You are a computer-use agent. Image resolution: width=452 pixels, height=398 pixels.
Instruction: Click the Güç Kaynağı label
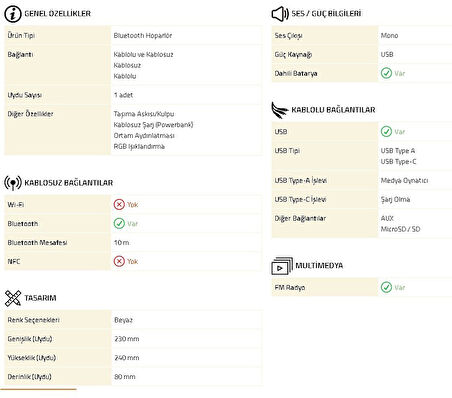click(293, 54)
